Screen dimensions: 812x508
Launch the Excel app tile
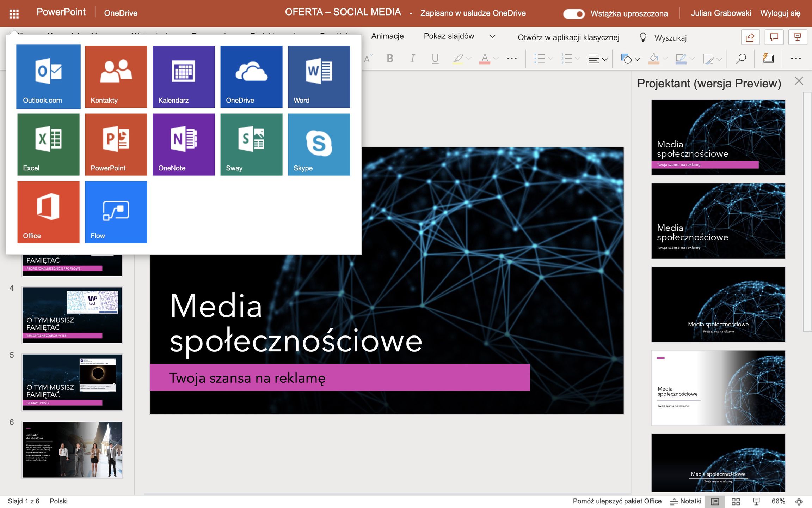coord(48,144)
